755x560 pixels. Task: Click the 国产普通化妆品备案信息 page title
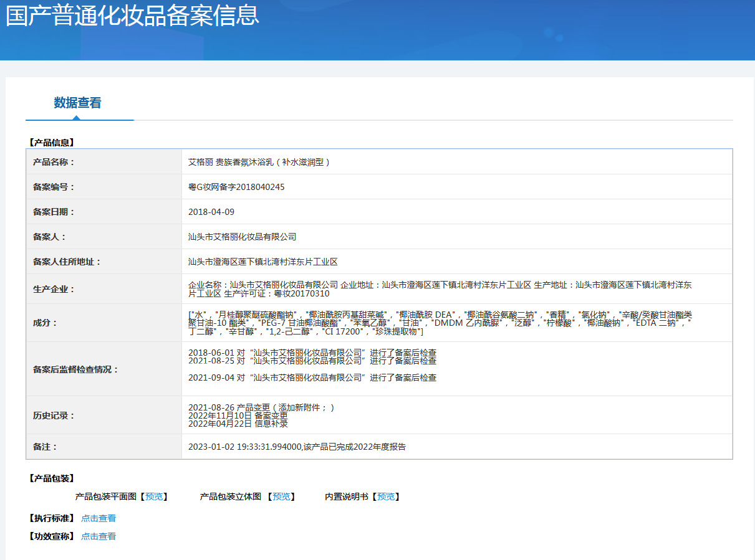(132, 16)
